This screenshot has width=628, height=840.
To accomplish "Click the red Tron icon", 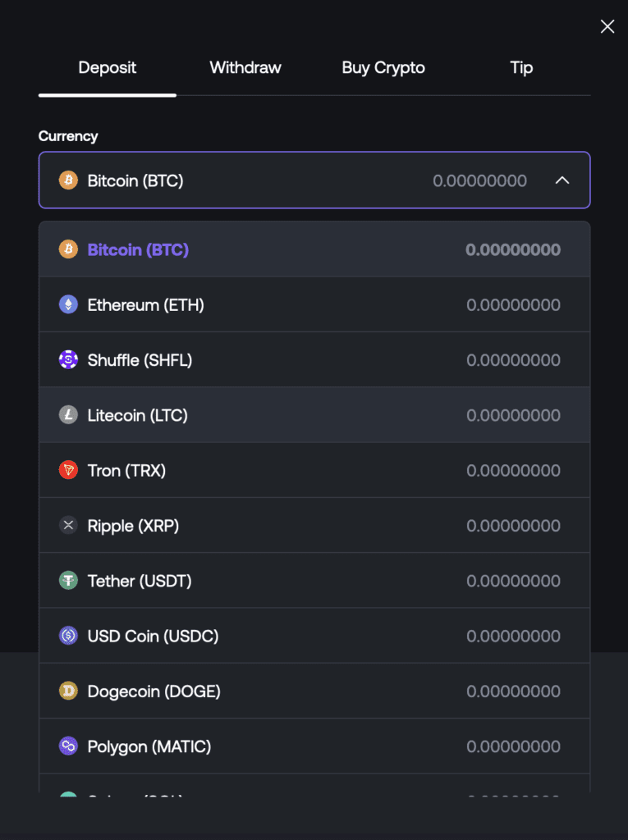I will [x=68, y=470].
